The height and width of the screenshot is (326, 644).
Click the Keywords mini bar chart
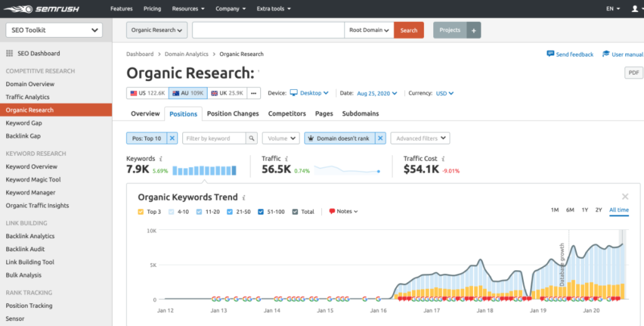point(204,170)
